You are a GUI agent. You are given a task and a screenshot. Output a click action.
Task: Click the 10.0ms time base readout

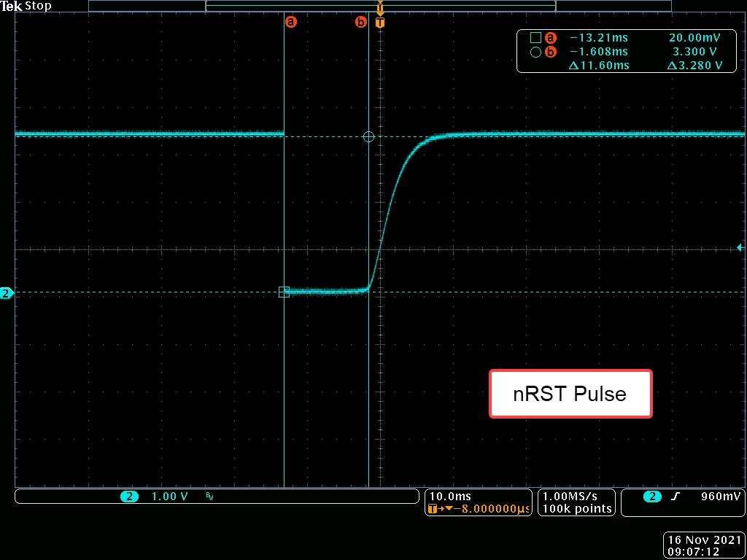tap(450, 497)
